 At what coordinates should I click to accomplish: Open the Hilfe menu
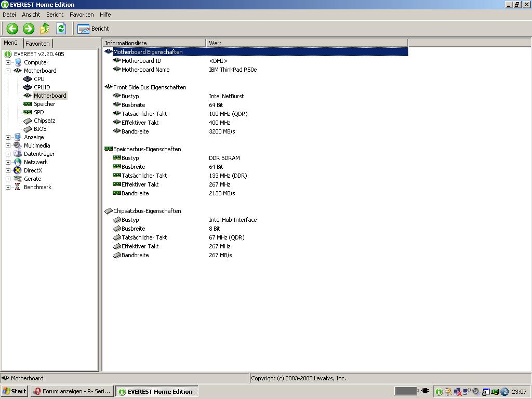point(105,15)
